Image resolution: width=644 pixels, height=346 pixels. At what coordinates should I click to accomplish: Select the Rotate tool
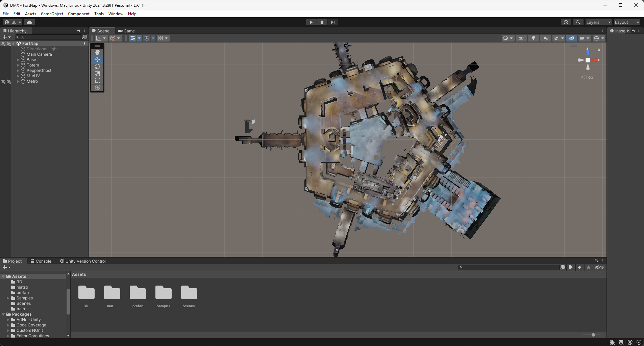point(97,66)
